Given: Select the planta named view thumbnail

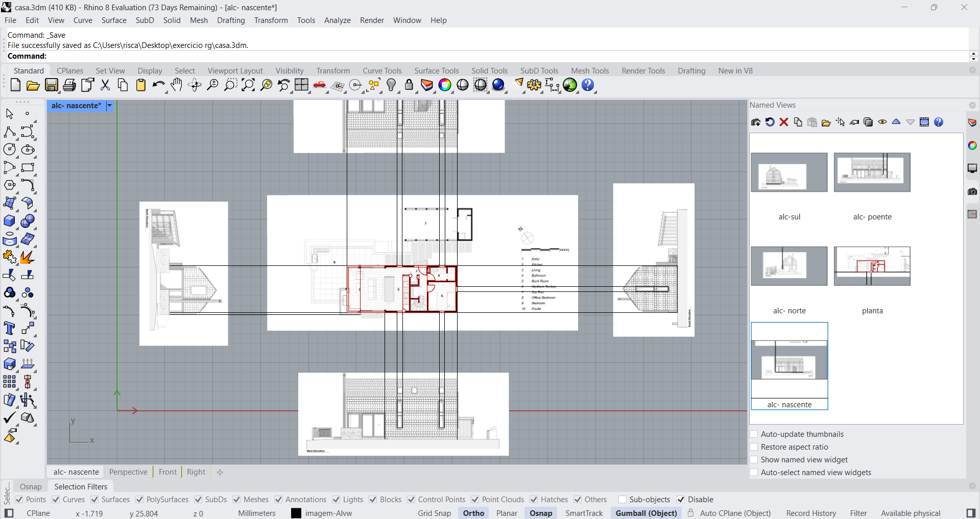Looking at the screenshot, I should coord(872,266).
